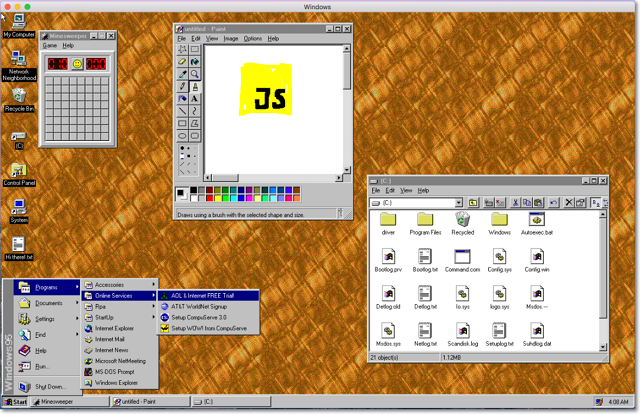Expand the Settings submenu in Start menu
Viewport: 640px width, 414px height.
(x=46, y=319)
